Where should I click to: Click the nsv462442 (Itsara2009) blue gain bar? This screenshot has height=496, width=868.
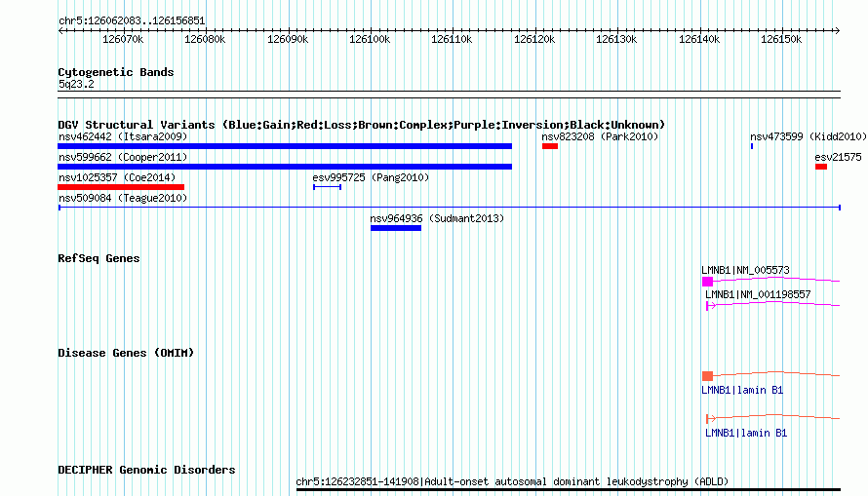[285, 146]
